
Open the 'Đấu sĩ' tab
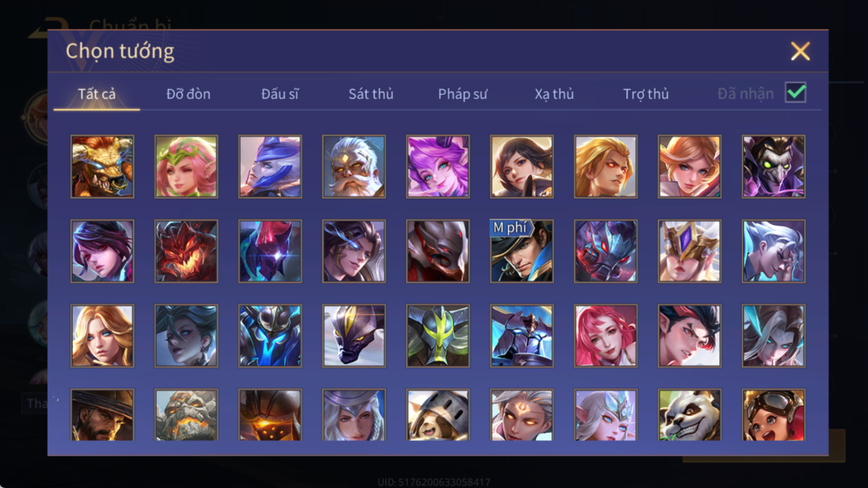coord(280,94)
